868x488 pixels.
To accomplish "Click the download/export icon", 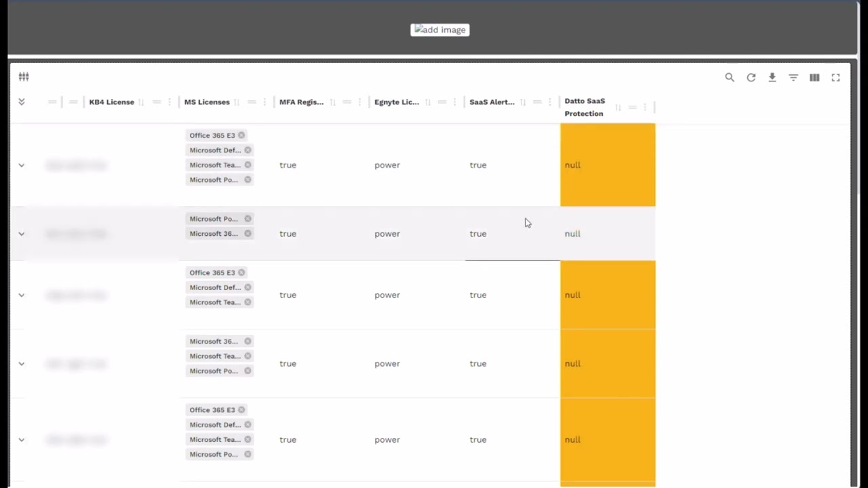I will (772, 77).
